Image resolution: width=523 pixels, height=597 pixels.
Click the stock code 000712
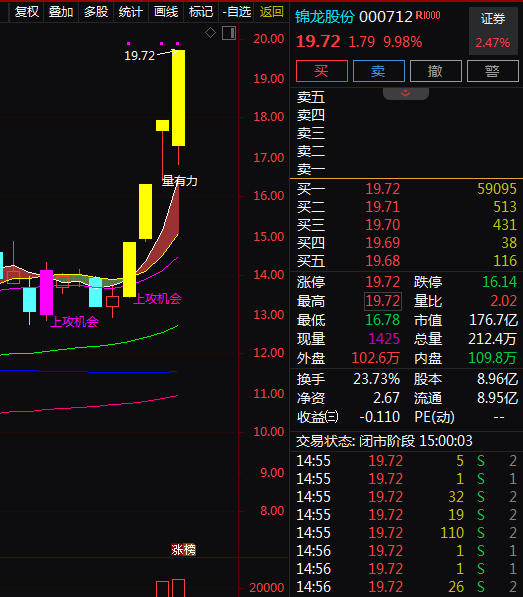click(386, 17)
